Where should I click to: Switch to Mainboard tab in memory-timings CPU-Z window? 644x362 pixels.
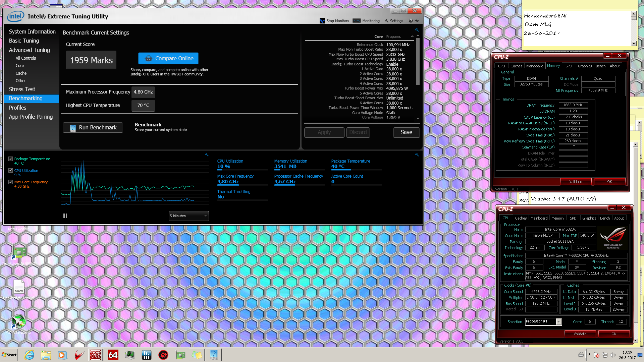(x=535, y=66)
